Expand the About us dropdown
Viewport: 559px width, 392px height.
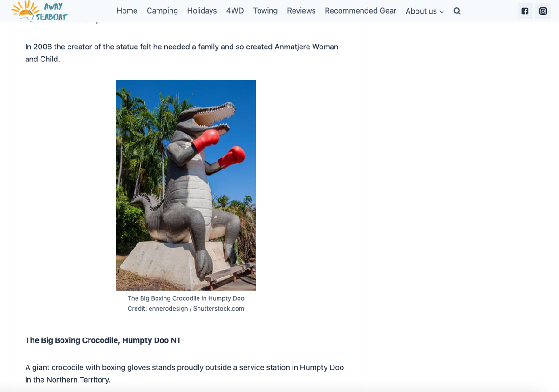(x=424, y=11)
